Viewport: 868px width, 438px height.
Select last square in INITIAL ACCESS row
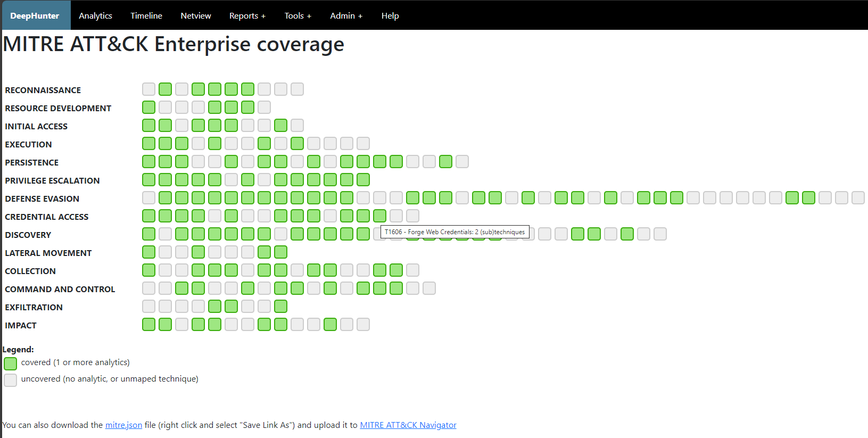click(x=297, y=125)
